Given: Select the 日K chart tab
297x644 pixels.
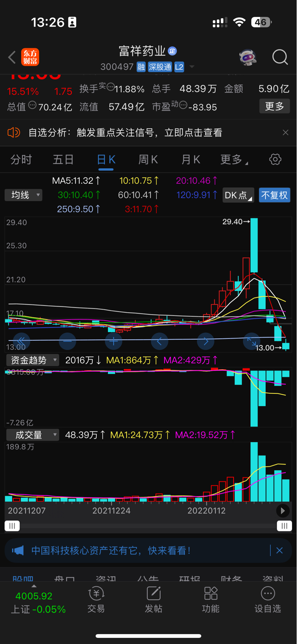Looking at the screenshot, I should (x=106, y=159).
